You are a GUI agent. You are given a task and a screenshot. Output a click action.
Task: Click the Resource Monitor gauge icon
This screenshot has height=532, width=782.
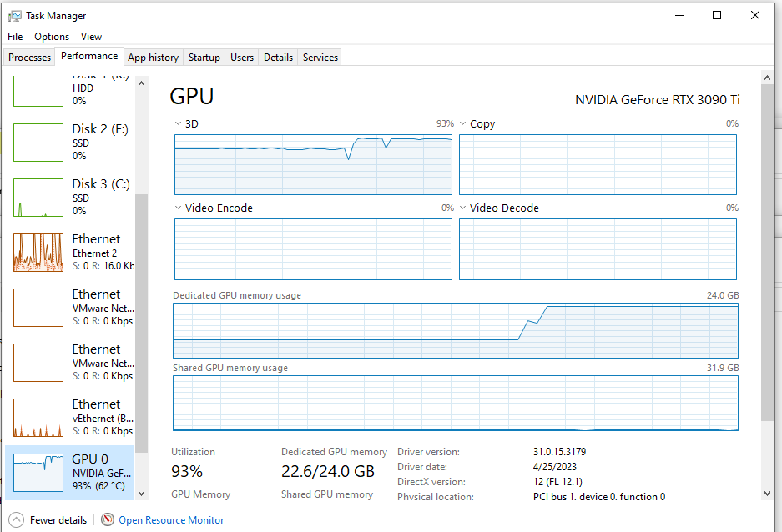pos(108,519)
